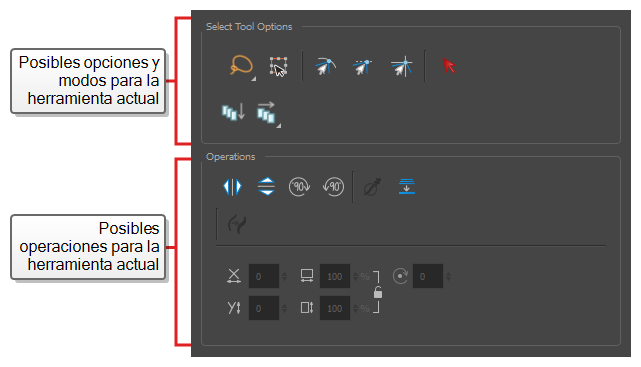Image resolution: width=641 pixels, height=367 pixels.
Task: Click the rotation Angle icon
Action: (400, 276)
